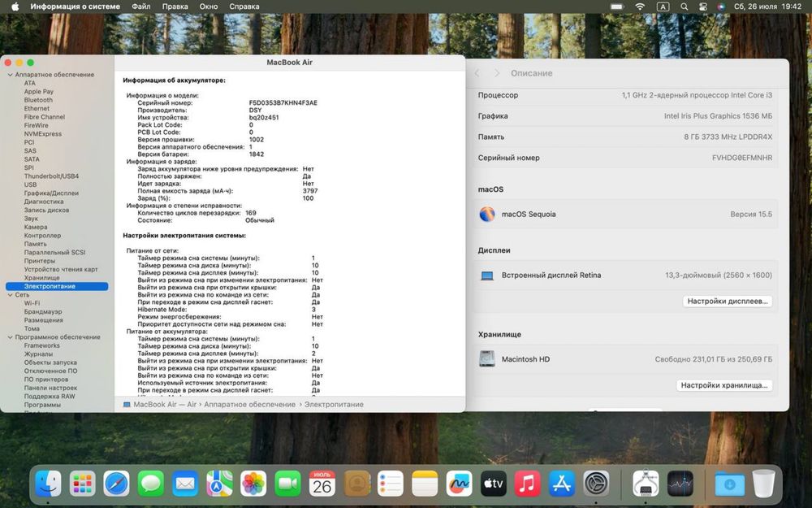Open App Store in the Dock
Image resolution: width=812 pixels, height=508 pixels.
pyautogui.click(x=562, y=484)
